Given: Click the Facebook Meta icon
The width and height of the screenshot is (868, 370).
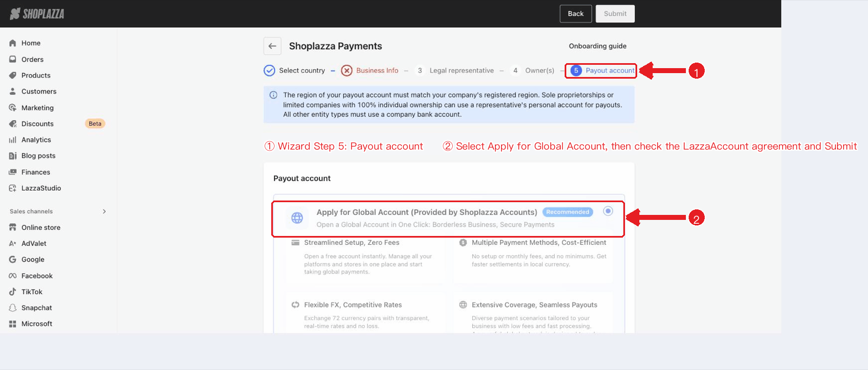Looking at the screenshot, I should (x=13, y=276).
